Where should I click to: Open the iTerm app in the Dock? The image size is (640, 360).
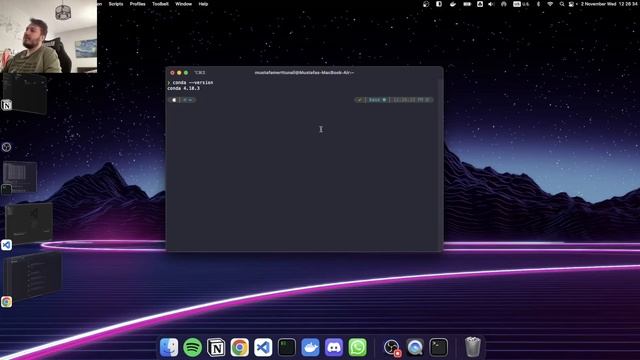point(287,347)
